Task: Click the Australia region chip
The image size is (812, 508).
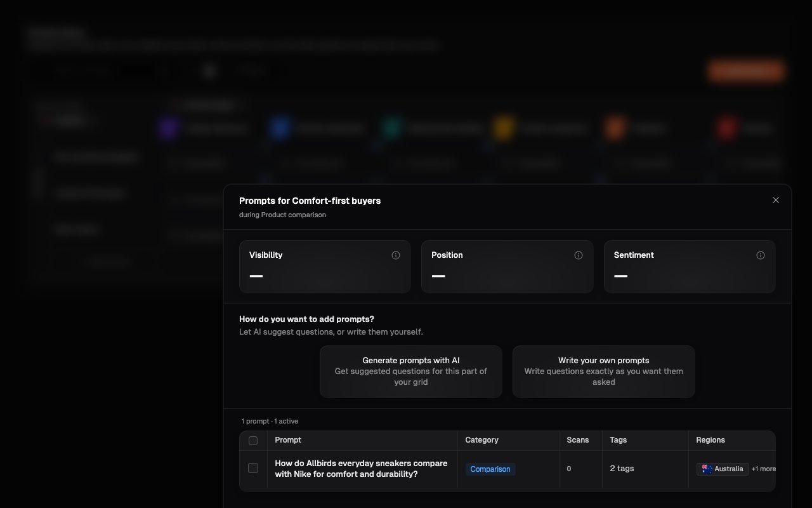Action: [x=723, y=469]
